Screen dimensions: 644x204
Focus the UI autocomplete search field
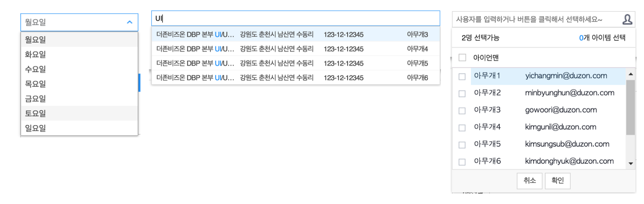tap(295, 18)
